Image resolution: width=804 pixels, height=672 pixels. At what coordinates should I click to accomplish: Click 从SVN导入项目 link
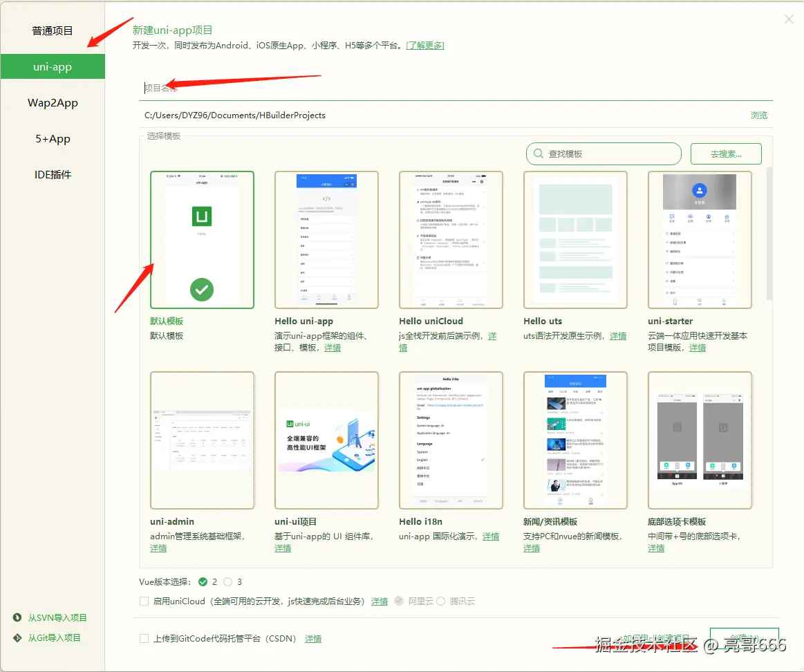[x=57, y=617]
